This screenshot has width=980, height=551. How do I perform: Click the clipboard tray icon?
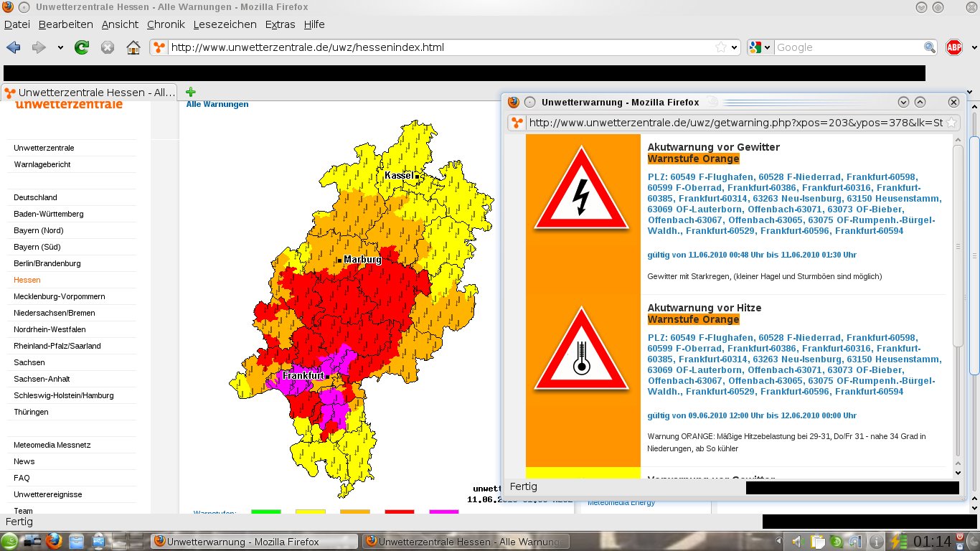(x=818, y=542)
